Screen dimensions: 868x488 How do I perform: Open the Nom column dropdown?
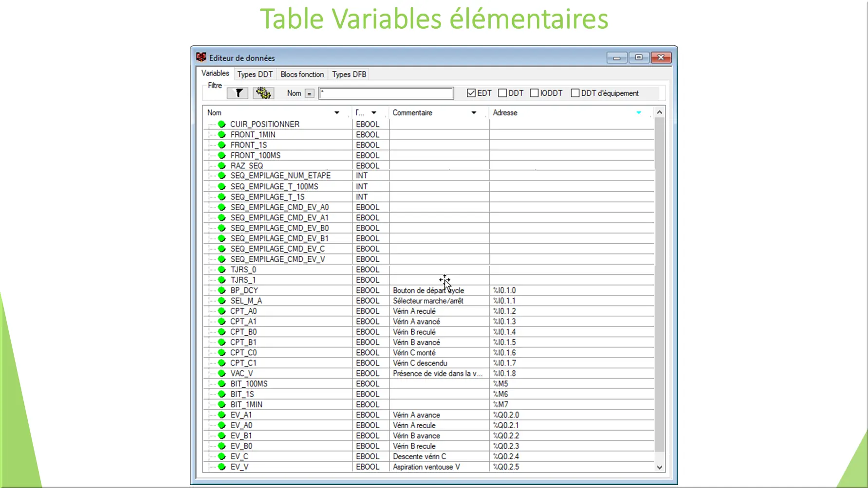click(x=336, y=112)
